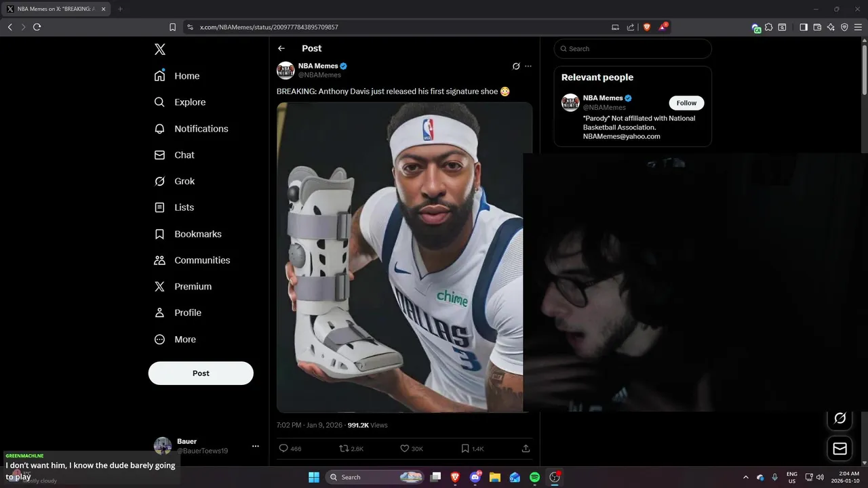Open Chat in the sidebar

click(x=174, y=155)
